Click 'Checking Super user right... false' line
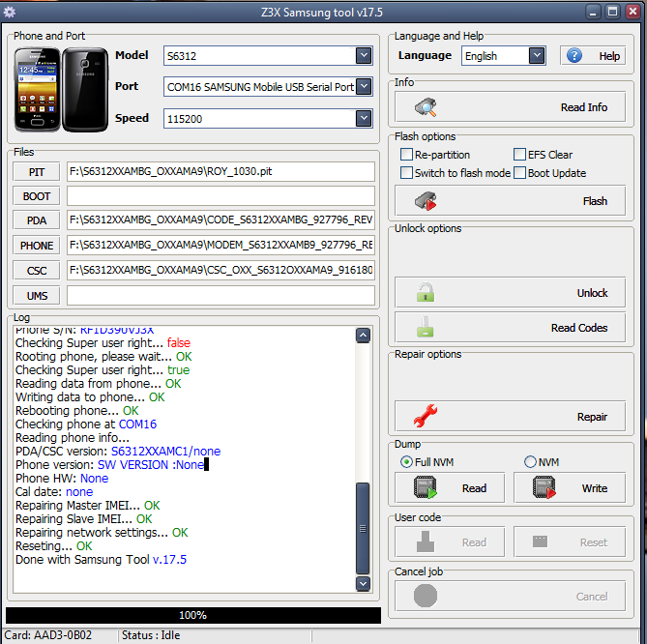Viewport: 647px width, 644px height. pos(103,343)
